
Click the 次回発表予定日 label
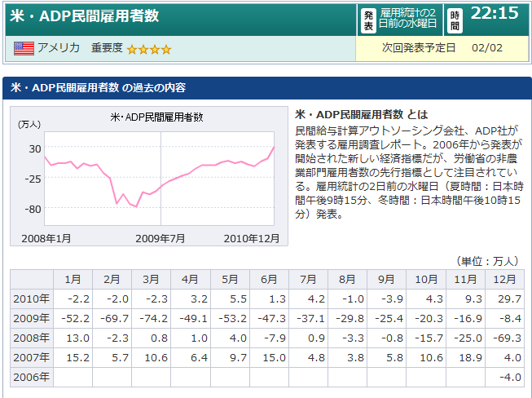pos(418,47)
